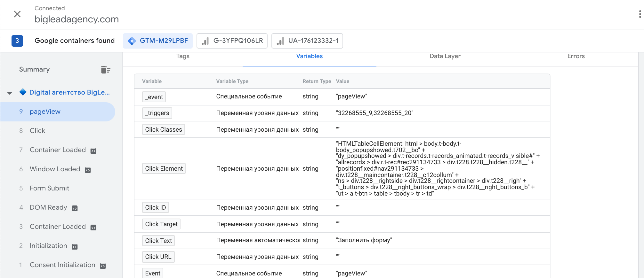Click the icon beside Initialization event

point(75,247)
